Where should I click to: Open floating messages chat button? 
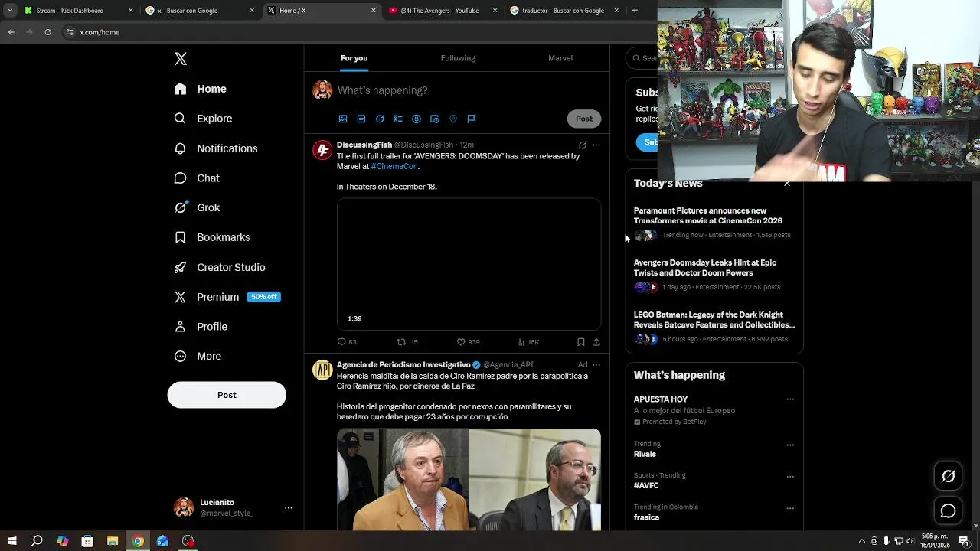pyautogui.click(x=948, y=510)
